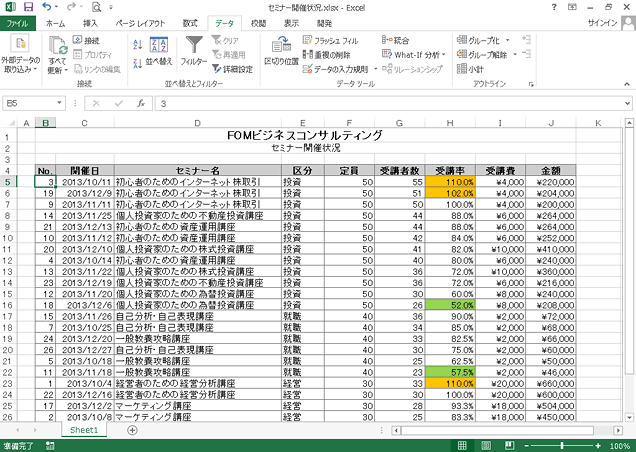Switch to Page Break Preview in status bar

click(x=509, y=446)
